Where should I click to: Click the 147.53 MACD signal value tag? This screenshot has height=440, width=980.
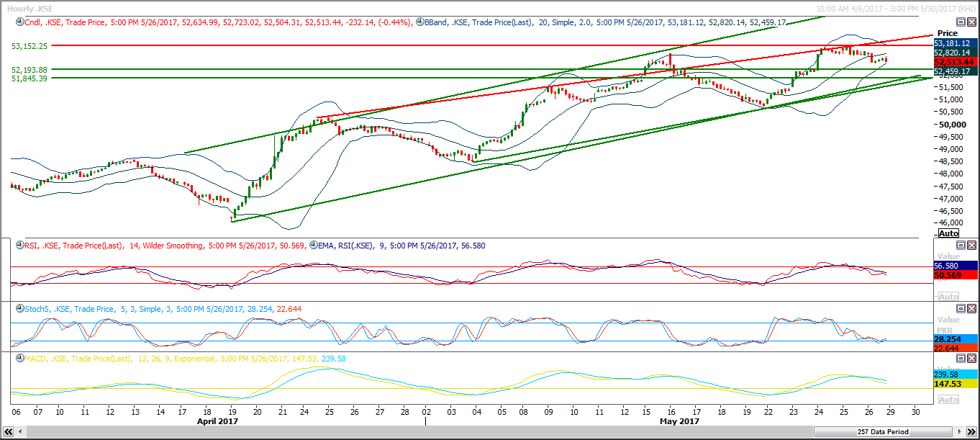955,385
